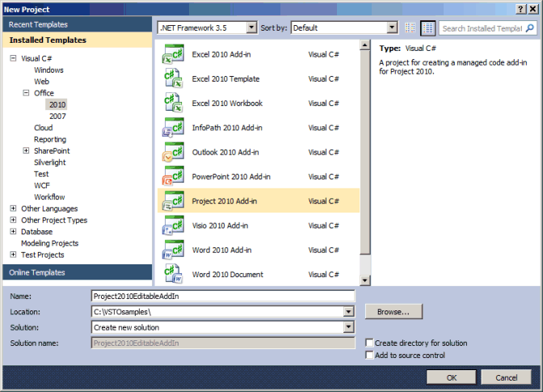Choose the Excel 2010 Template icon
543x392 pixels.
tap(173, 78)
